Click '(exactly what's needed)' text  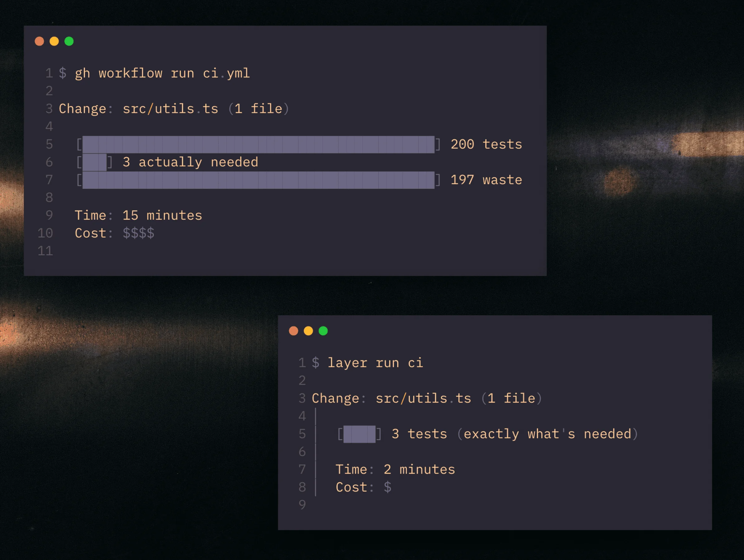547,434
